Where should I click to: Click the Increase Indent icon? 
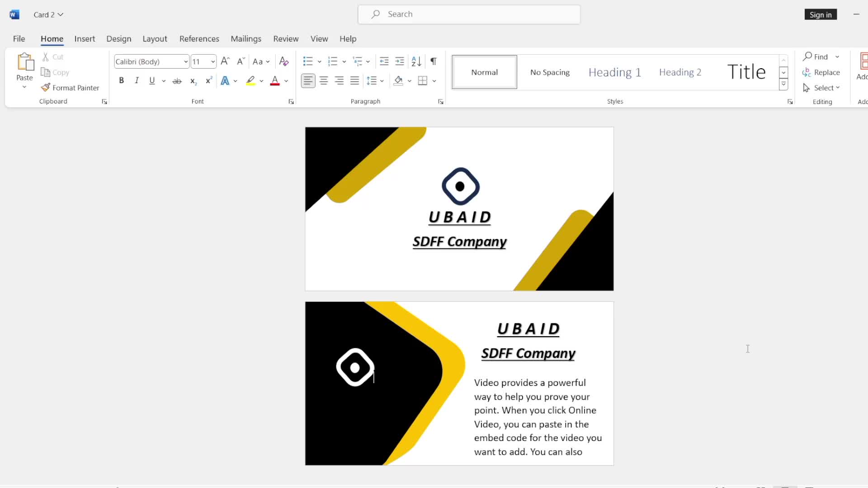400,61
